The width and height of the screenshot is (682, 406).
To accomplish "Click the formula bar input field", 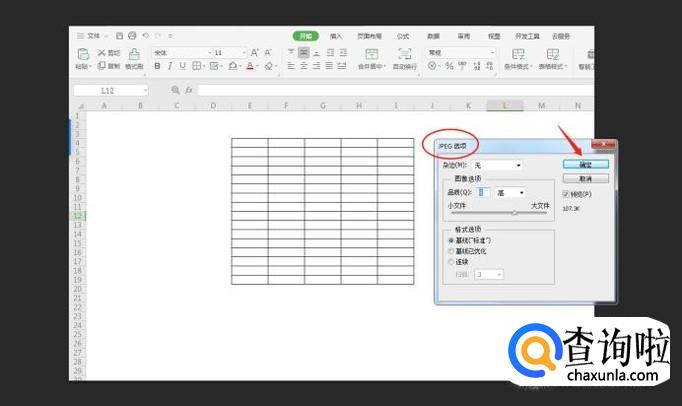I will [x=396, y=90].
